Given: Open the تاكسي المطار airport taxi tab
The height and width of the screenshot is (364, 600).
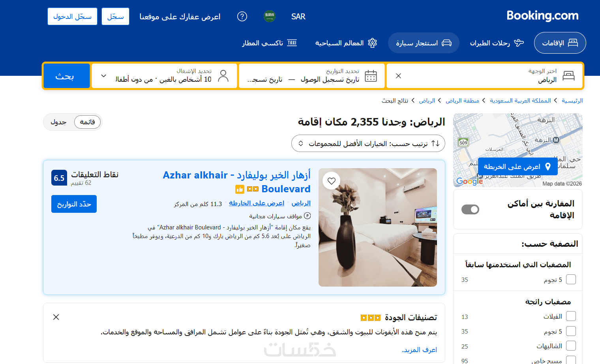Looking at the screenshot, I should 270,43.
